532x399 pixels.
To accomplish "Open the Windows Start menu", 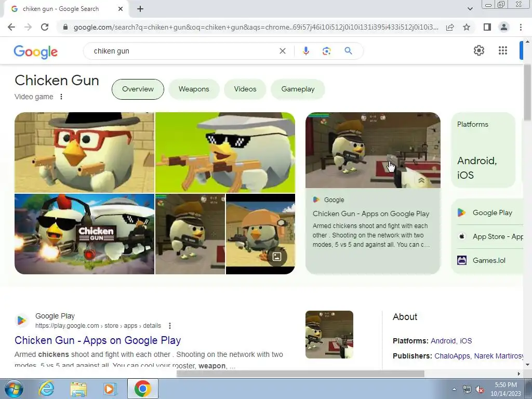I will [14, 389].
